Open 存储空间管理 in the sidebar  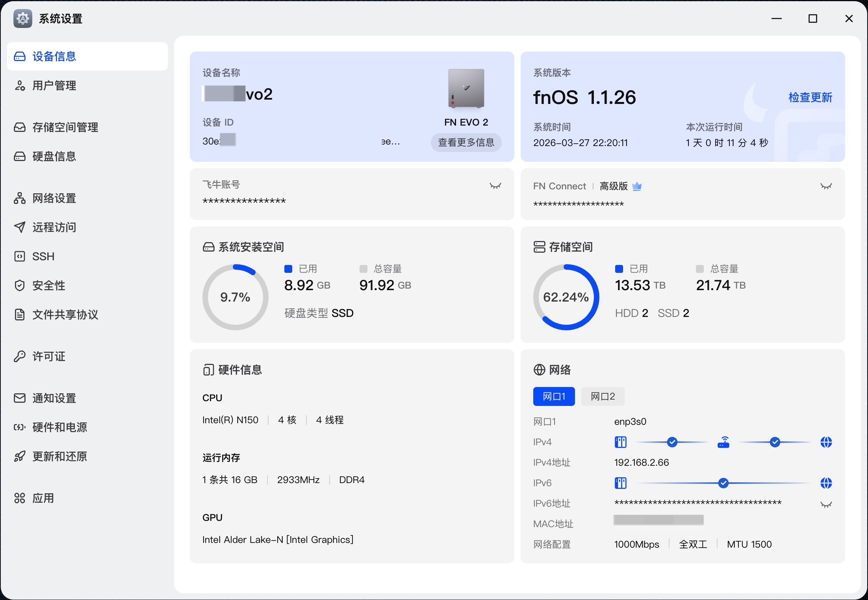pos(65,127)
